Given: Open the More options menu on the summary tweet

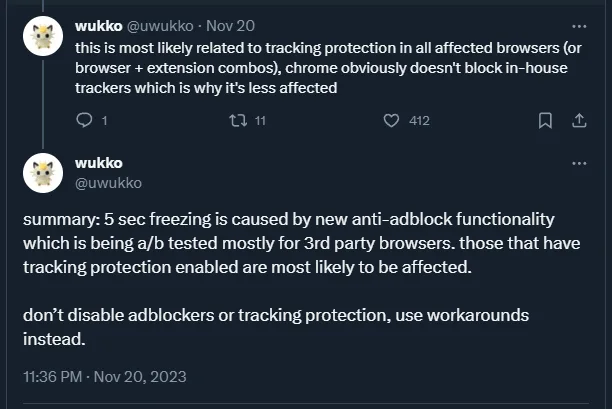Looking at the screenshot, I should click(579, 163).
